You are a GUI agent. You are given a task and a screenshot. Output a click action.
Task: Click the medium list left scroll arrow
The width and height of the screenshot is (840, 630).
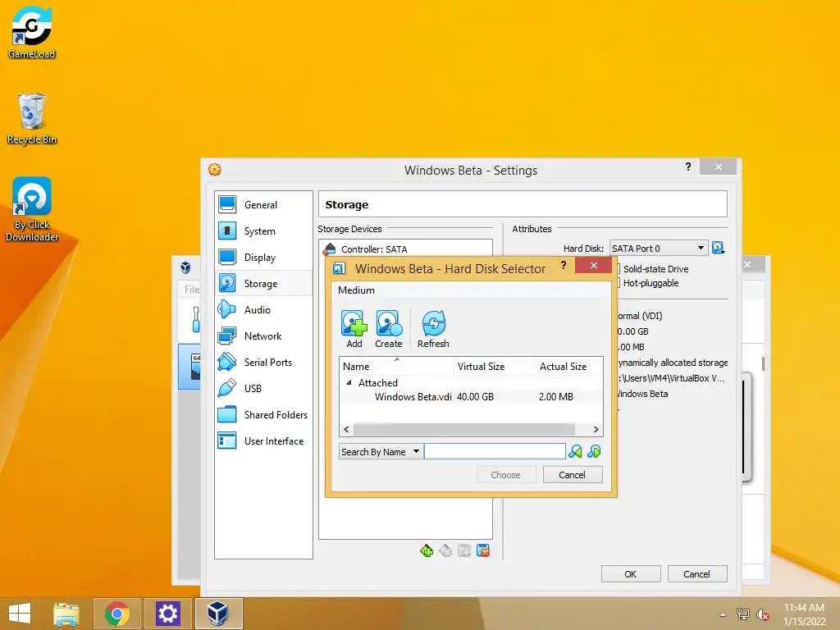pyautogui.click(x=346, y=429)
